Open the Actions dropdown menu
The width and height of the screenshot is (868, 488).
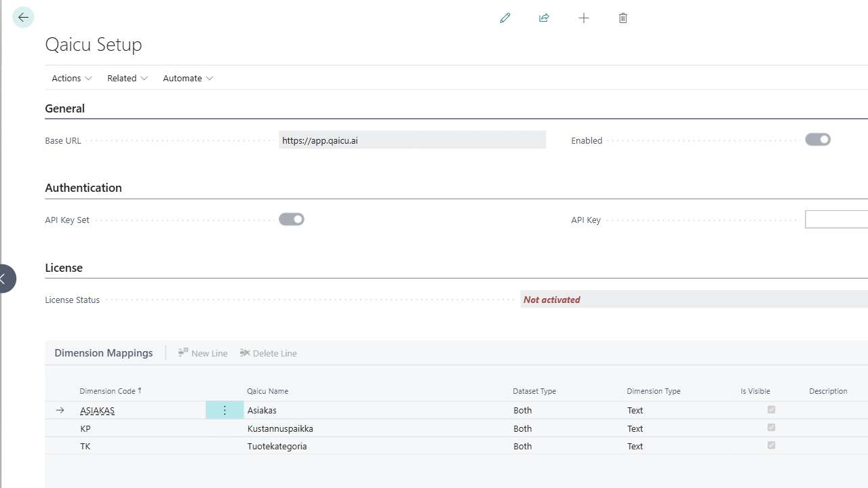click(72, 78)
